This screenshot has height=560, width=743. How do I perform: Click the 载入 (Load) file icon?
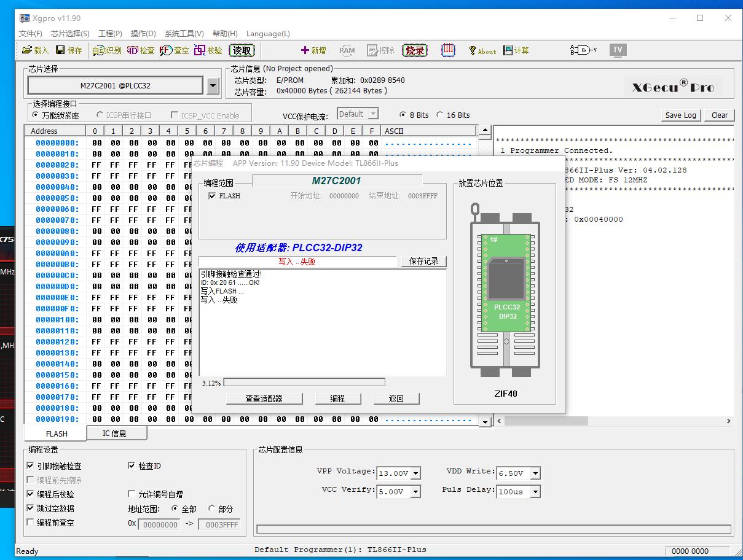click(28, 50)
